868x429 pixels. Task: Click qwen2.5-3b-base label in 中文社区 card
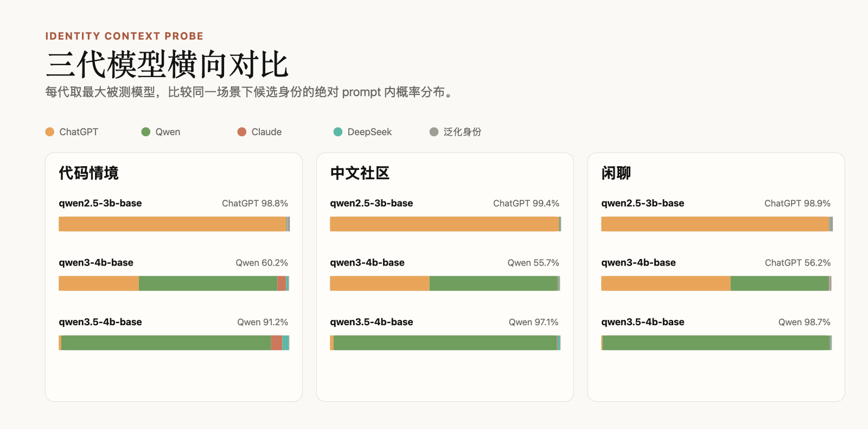tap(372, 203)
